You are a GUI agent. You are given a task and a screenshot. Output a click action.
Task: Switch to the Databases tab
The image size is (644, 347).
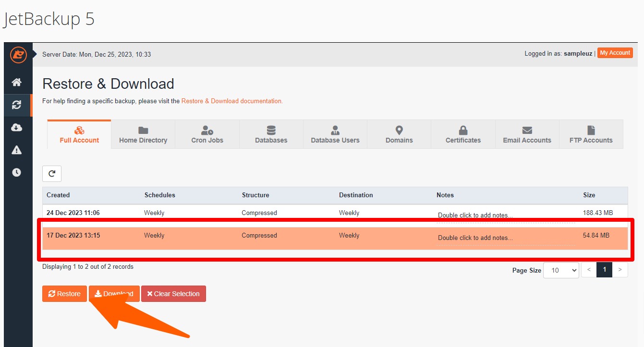(271, 134)
